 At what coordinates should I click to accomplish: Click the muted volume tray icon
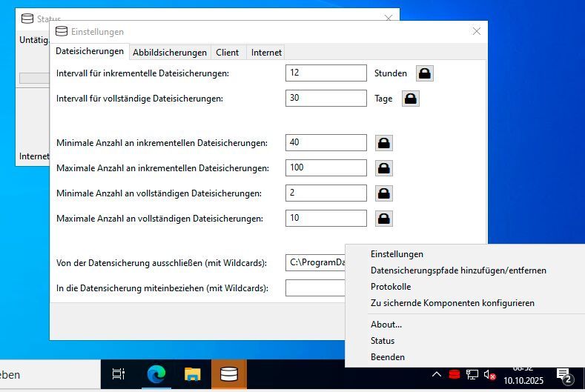click(489, 374)
